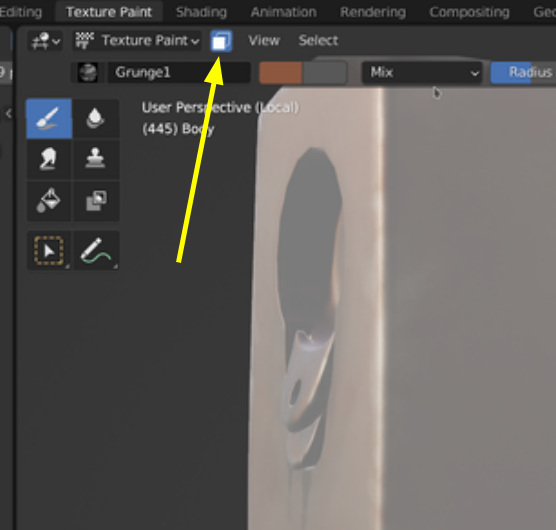Toggle paint mask face selection
The image size is (556, 530).
tap(221, 41)
